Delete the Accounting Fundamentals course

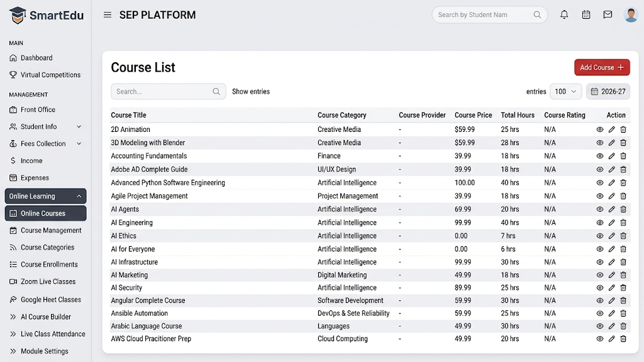coord(623,156)
